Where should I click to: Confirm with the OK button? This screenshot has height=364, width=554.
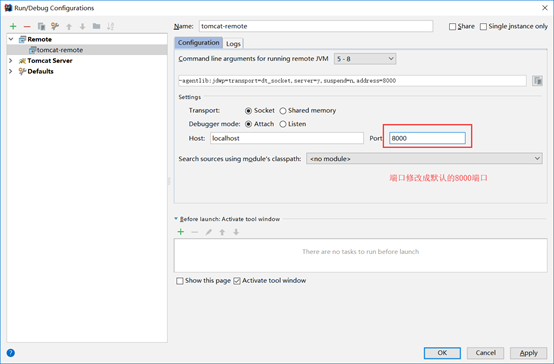click(x=442, y=353)
